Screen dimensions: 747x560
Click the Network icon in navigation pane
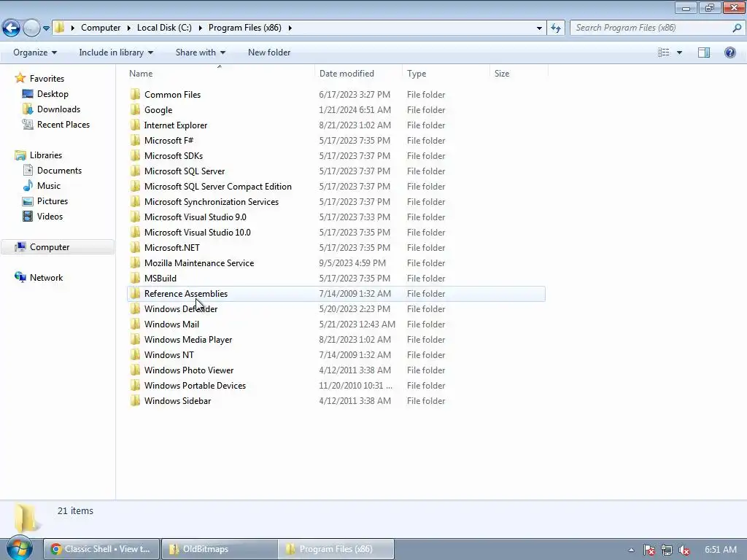coord(20,278)
